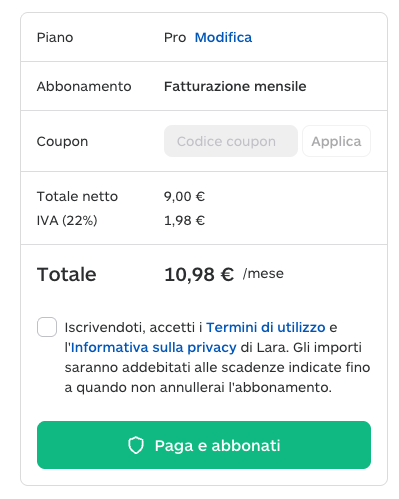The image size is (399, 499).
Task: Click the 1,98 € VAT amount
Action: 184,220
